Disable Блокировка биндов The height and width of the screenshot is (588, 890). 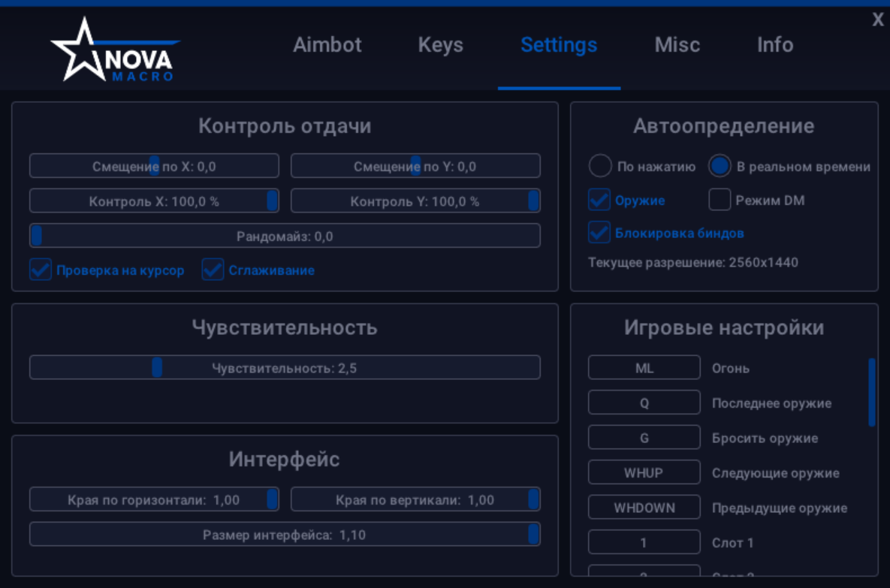click(x=599, y=233)
